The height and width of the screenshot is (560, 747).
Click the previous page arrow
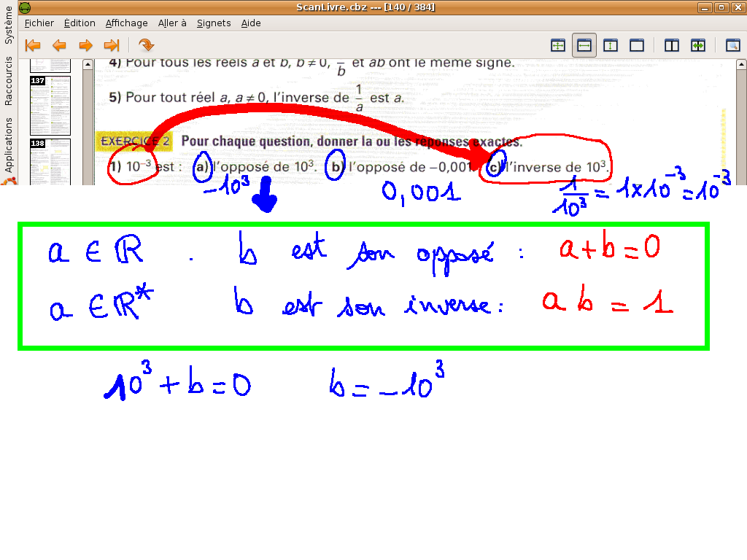[59, 45]
